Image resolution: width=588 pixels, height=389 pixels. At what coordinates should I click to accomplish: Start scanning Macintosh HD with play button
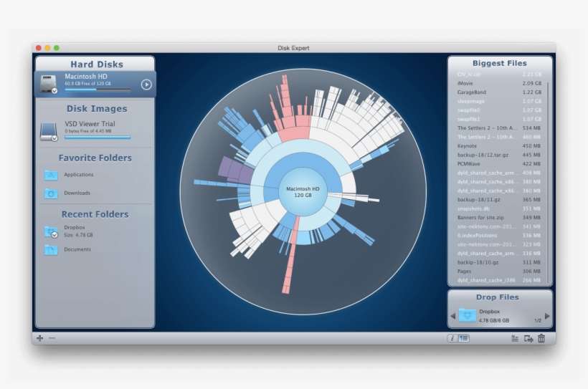click(x=146, y=85)
